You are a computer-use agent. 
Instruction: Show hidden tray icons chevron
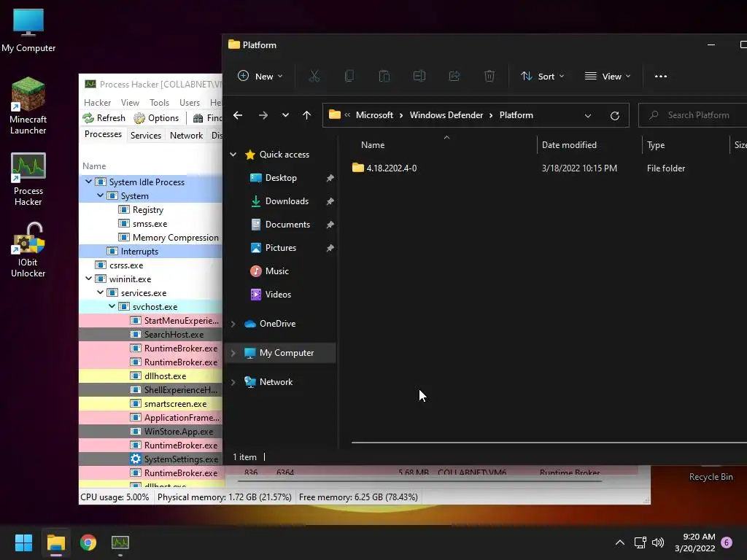coord(620,542)
